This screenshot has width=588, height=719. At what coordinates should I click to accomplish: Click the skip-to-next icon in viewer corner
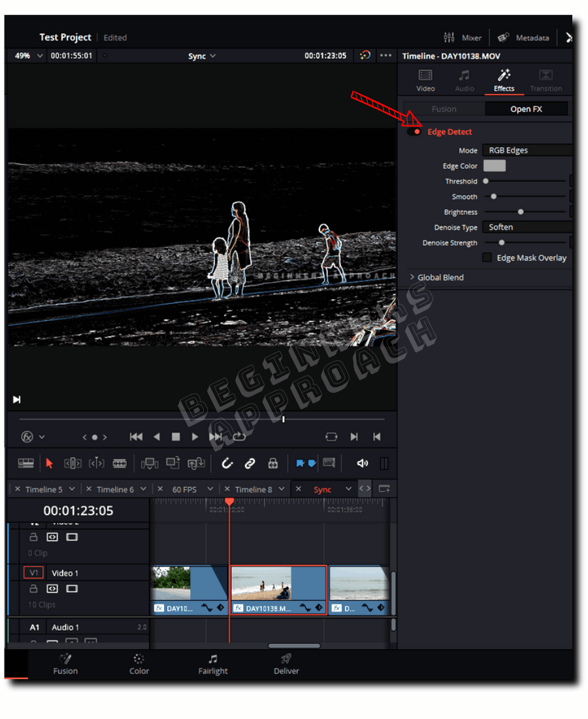(17, 400)
